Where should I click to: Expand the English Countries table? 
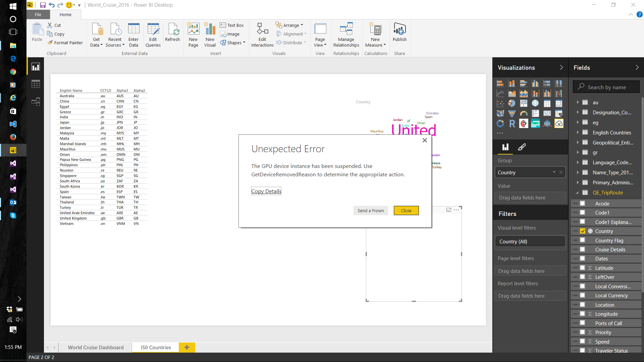coord(578,132)
